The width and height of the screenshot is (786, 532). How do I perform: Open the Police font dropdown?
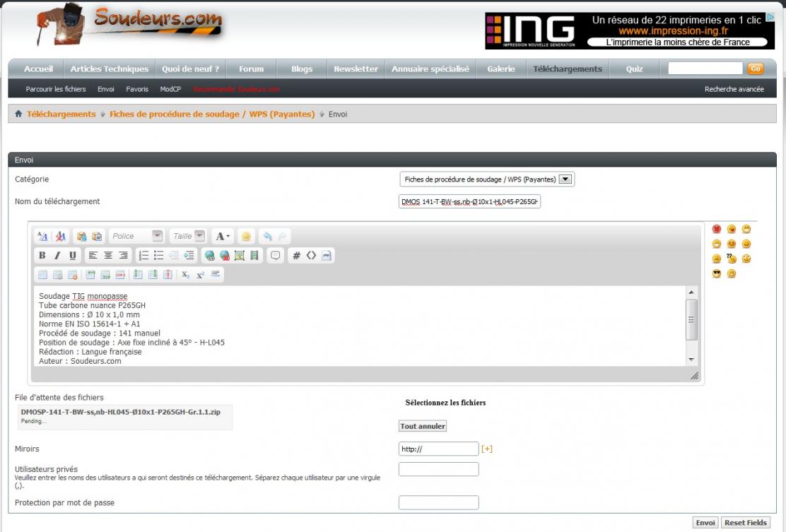(x=157, y=236)
